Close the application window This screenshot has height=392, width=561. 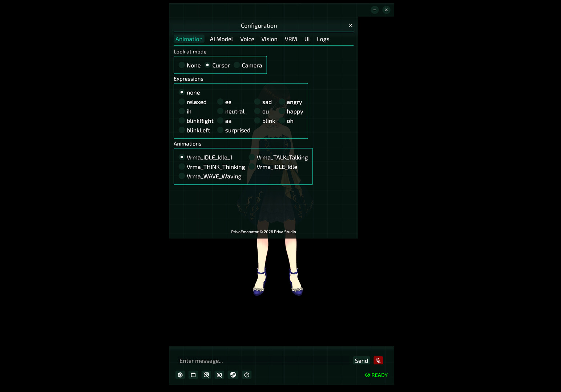[386, 10]
